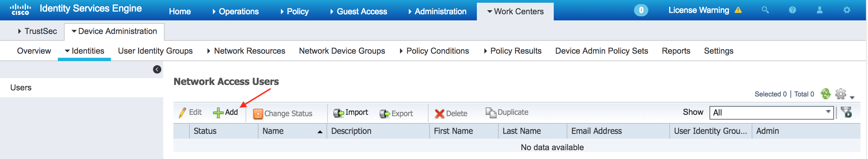Open the user account profile icon
Image resolution: width=868 pixels, height=159 pixels.
820,10
